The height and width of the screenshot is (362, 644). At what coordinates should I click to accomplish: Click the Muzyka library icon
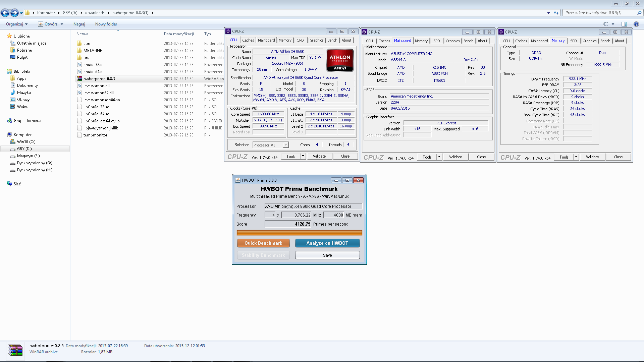[x=13, y=92]
